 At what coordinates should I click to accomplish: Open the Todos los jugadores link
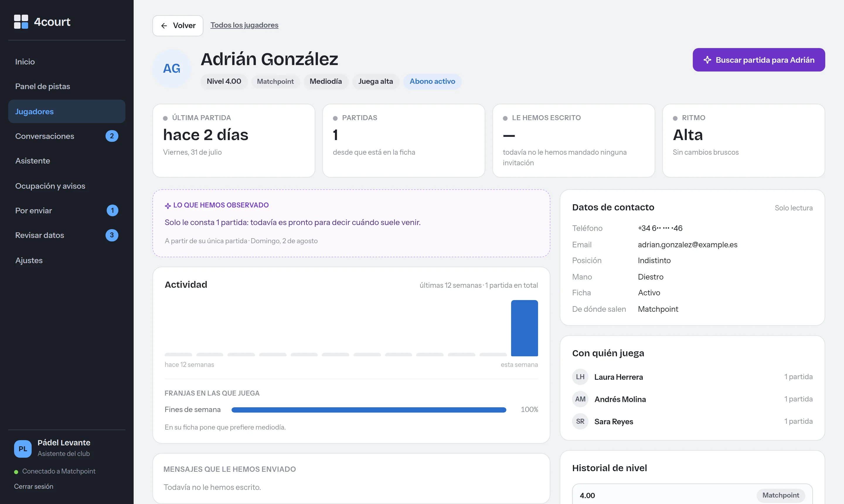coord(244,25)
